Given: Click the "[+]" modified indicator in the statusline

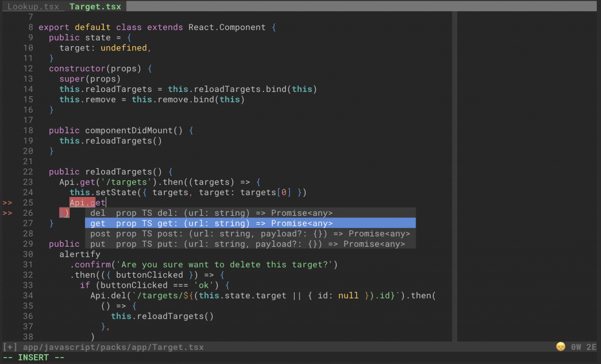Looking at the screenshot, I should click(9, 346).
